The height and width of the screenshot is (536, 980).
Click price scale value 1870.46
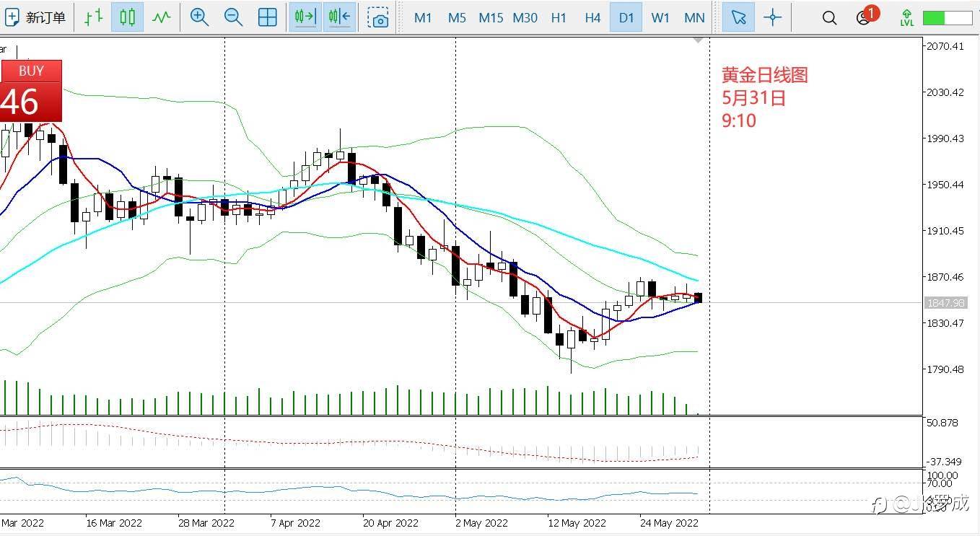945,277
